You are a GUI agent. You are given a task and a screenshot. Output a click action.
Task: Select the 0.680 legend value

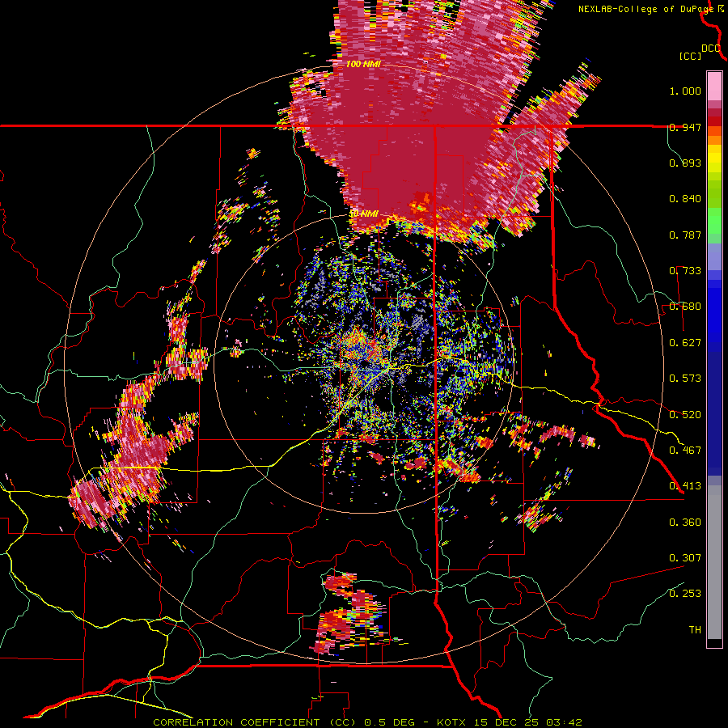pyautogui.click(x=685, y=307)
